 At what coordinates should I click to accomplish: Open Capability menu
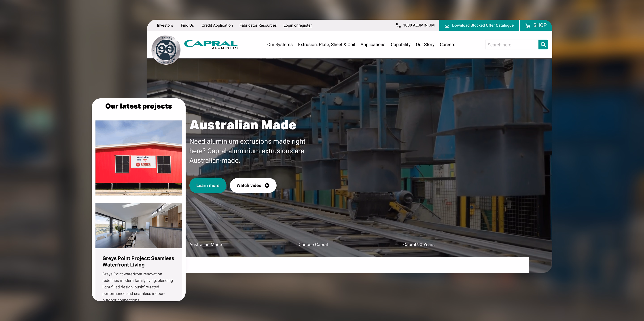[400, 44]
